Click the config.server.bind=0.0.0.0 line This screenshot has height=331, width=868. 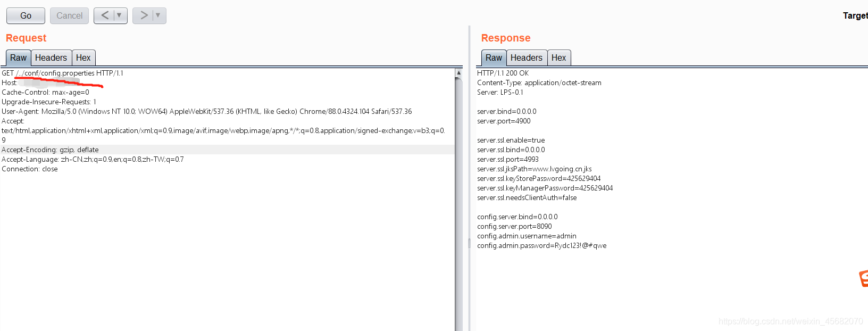518,217
